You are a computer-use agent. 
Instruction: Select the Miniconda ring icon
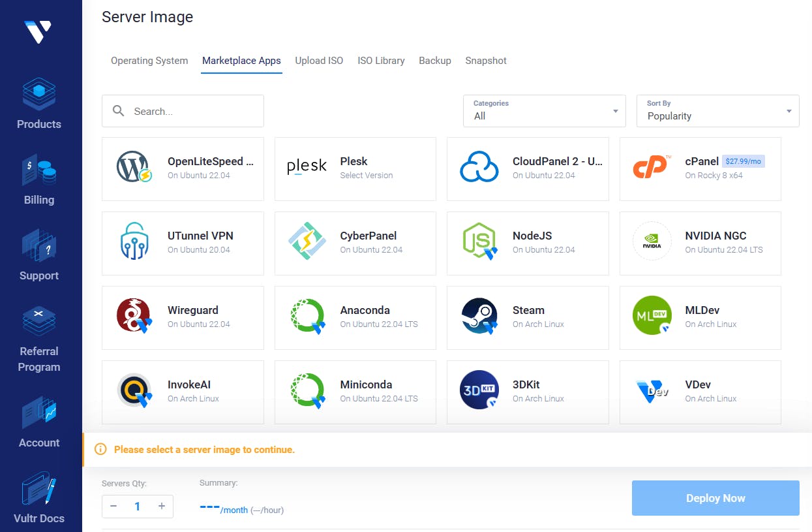pos(307,390)
